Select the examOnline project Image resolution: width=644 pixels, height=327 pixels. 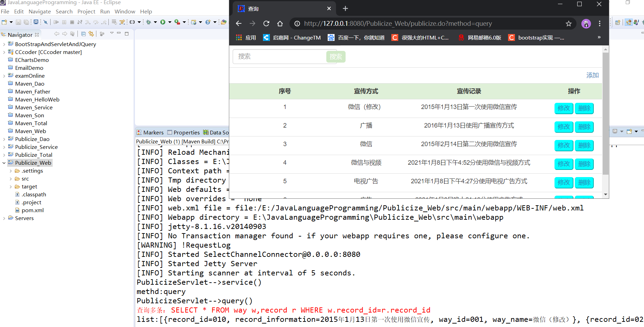click(26, 76)
